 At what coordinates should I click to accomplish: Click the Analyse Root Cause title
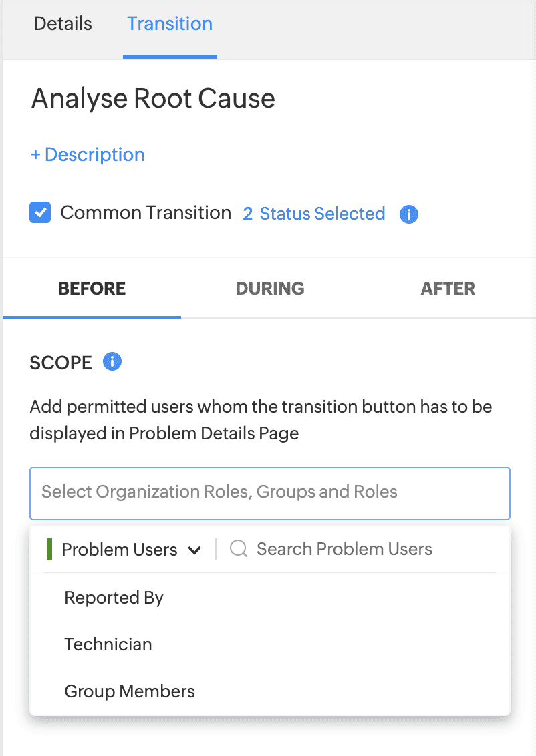153,99
